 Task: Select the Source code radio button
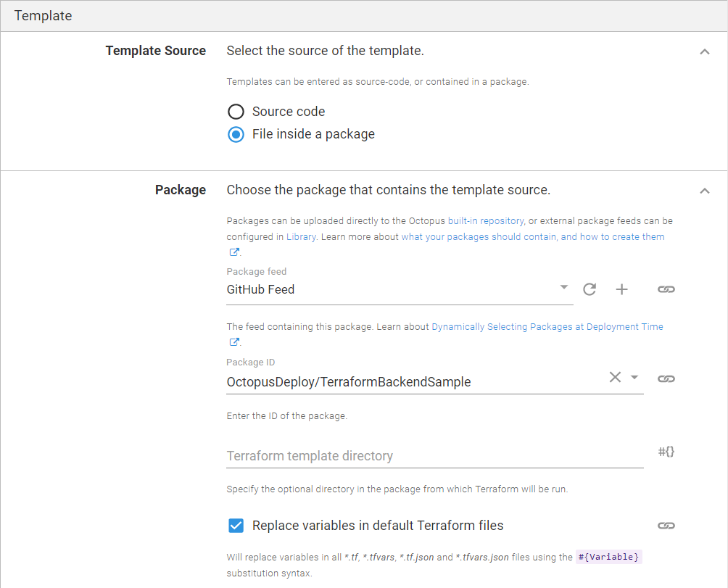pyautogui.click(x=236, y=112)
